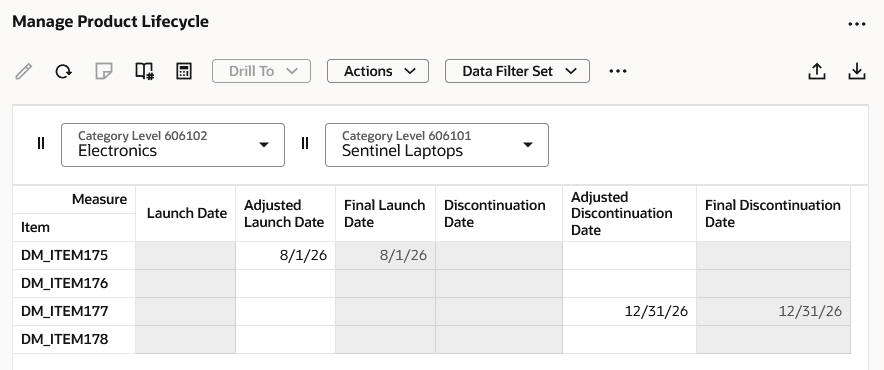Screen dimensions: 884x370
Task: Open the Drill To dropdown
Action: (x=262, y=71)
